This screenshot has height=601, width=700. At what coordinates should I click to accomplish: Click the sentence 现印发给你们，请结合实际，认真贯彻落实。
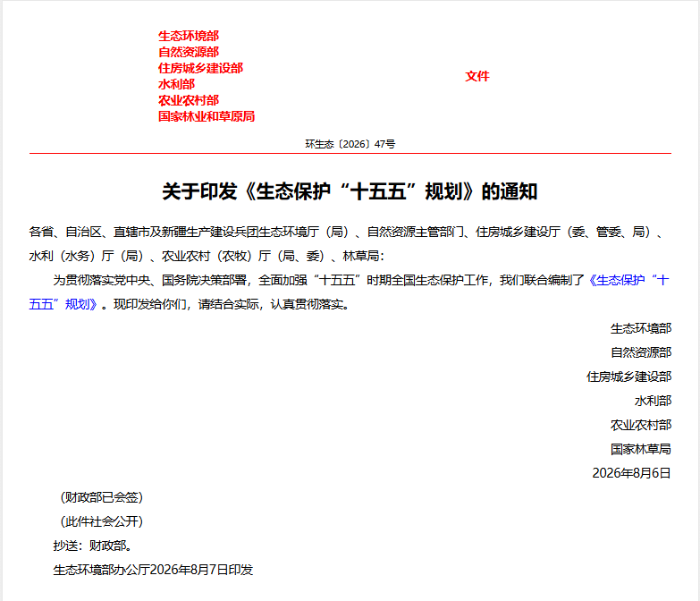coord(232,304)
